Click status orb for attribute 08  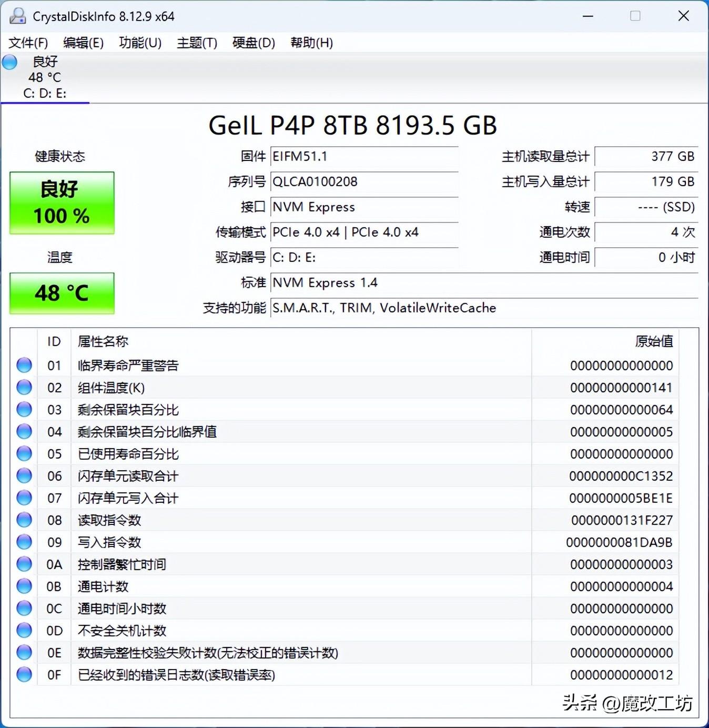pos(24,520)
